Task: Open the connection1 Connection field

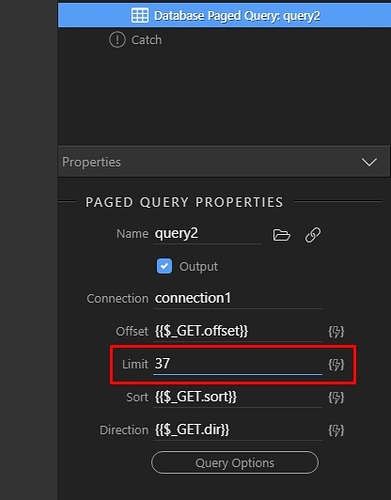Action: click(x=238, y=298)
